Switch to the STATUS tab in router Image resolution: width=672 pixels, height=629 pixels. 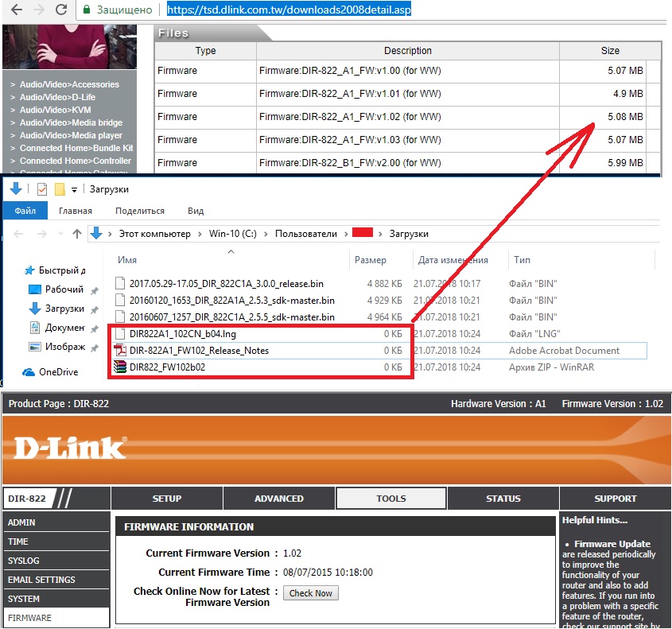click(x=503, y=499)
